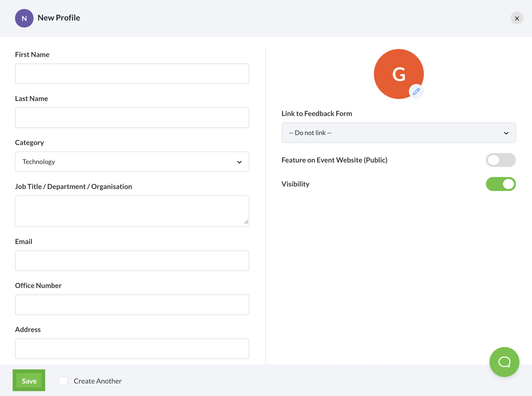Open the chat support bubble
The image size is (532, 396).
(x=504, y=362)
